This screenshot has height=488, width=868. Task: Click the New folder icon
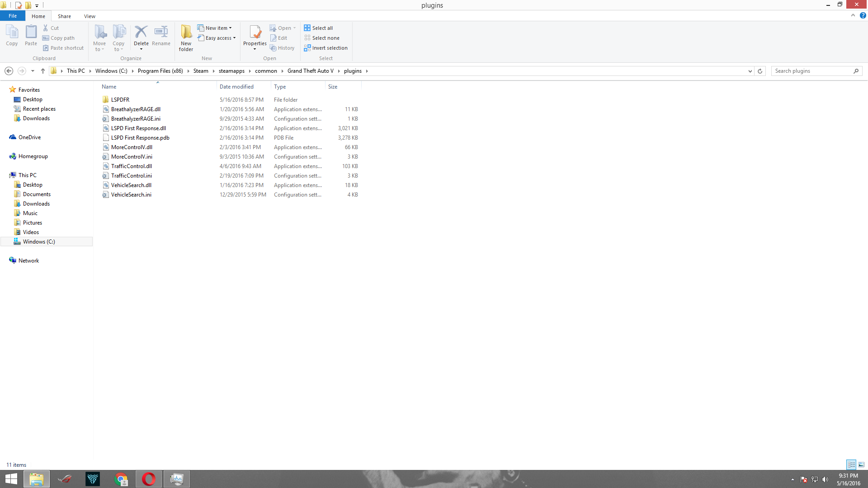pyautogui.click(x=186, y=32)
